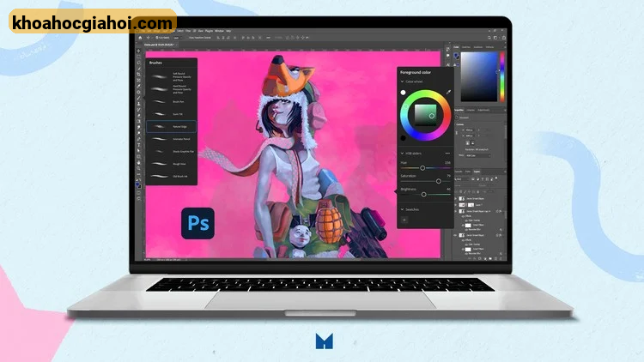Select the Lasso tool

coord(138,63)
